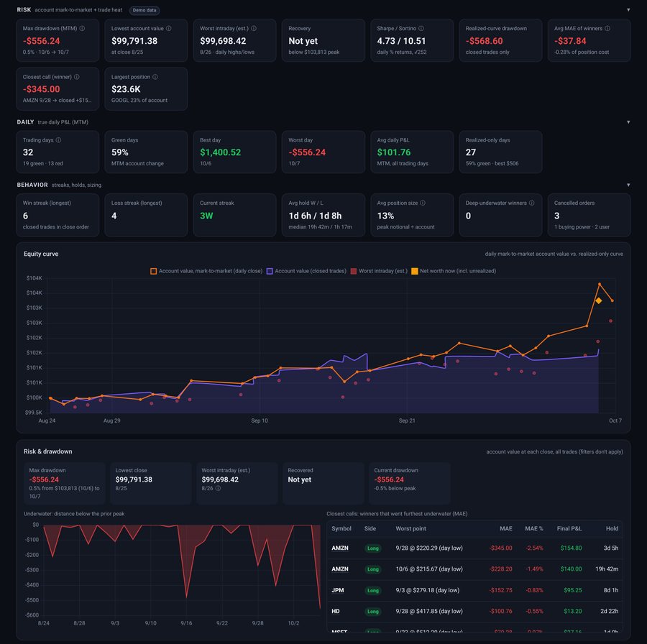This screenshot has height=644, width=647.
Task: Show info for Avg position size
Action: [423, 203]
